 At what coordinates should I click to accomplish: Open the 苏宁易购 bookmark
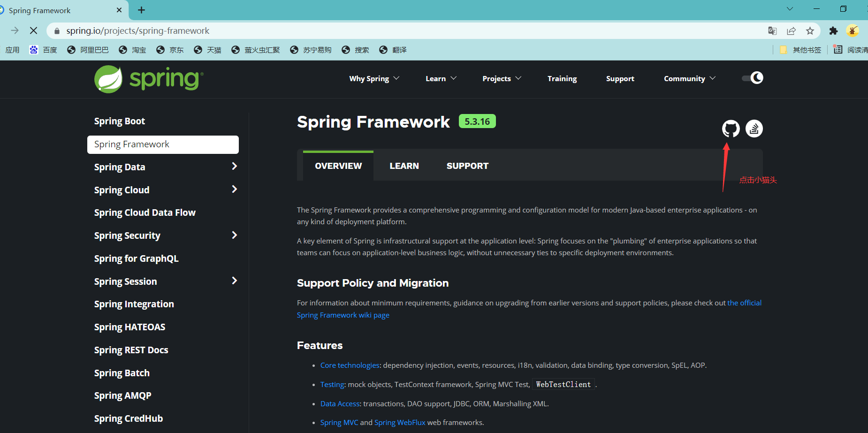(x=311, y=50)
